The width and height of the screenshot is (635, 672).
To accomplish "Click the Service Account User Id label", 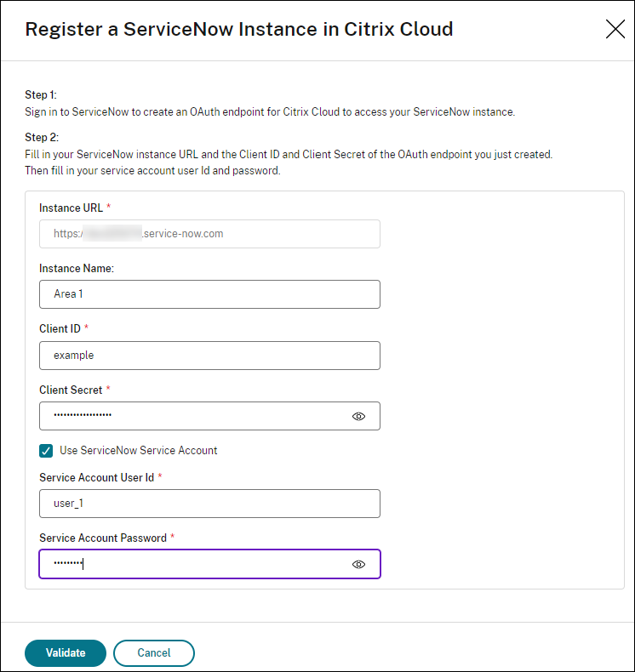I will [x=96, y=477].
